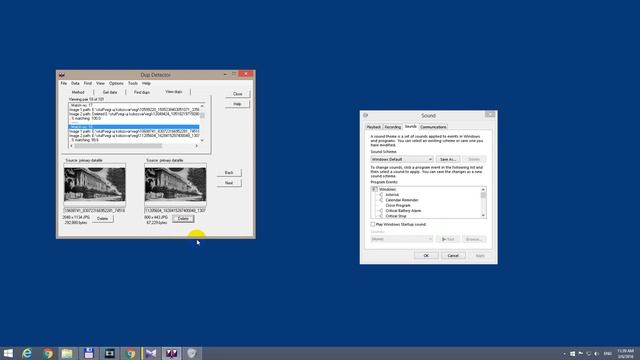Open the File menu in Dup Detector
This screenshot has width=640, height=360.
point(64,83)
